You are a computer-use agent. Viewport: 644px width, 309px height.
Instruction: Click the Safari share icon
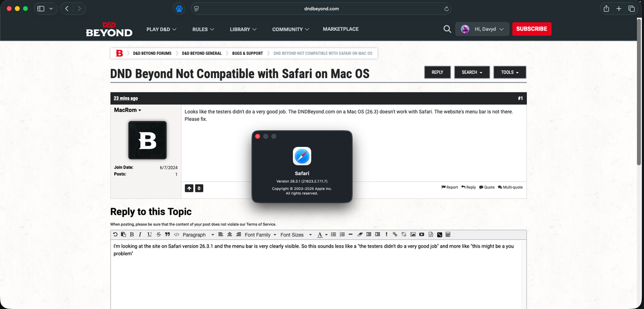point(606,9)
